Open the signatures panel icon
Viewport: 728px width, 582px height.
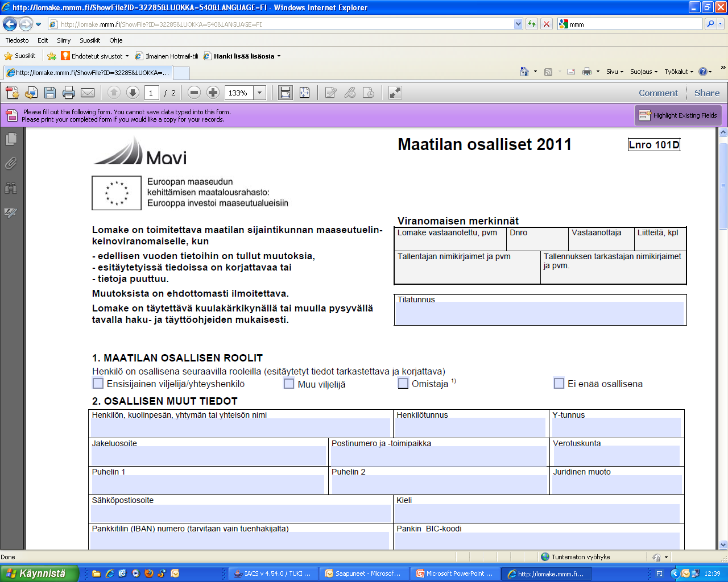(x=11, y=213)
